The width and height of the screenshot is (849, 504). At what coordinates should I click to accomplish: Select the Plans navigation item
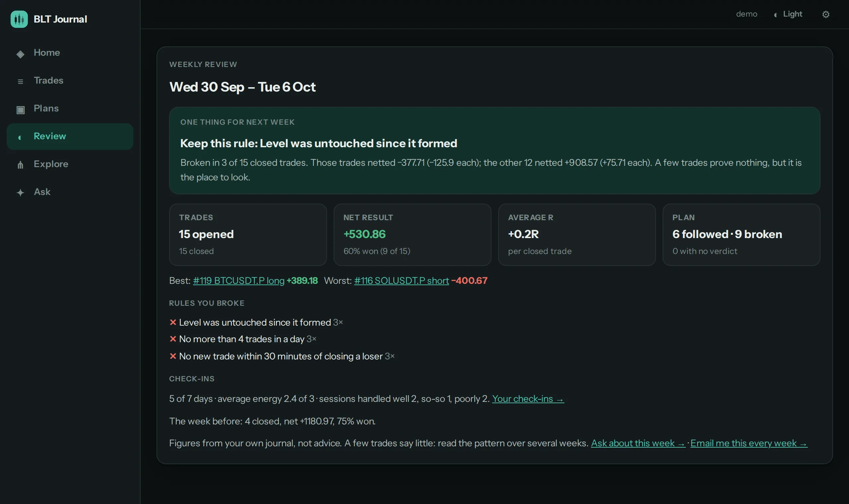pyautogui.click(x=70, y=108)
